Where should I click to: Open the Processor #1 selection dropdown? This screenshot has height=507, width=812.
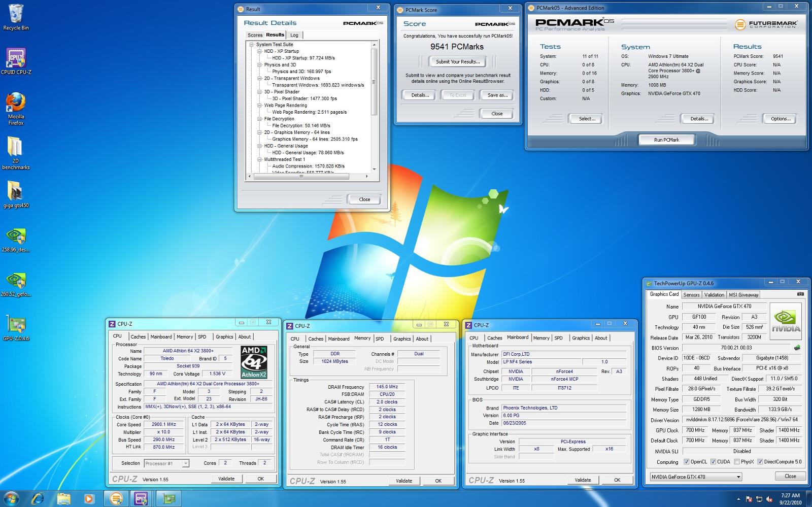(166, 463)
